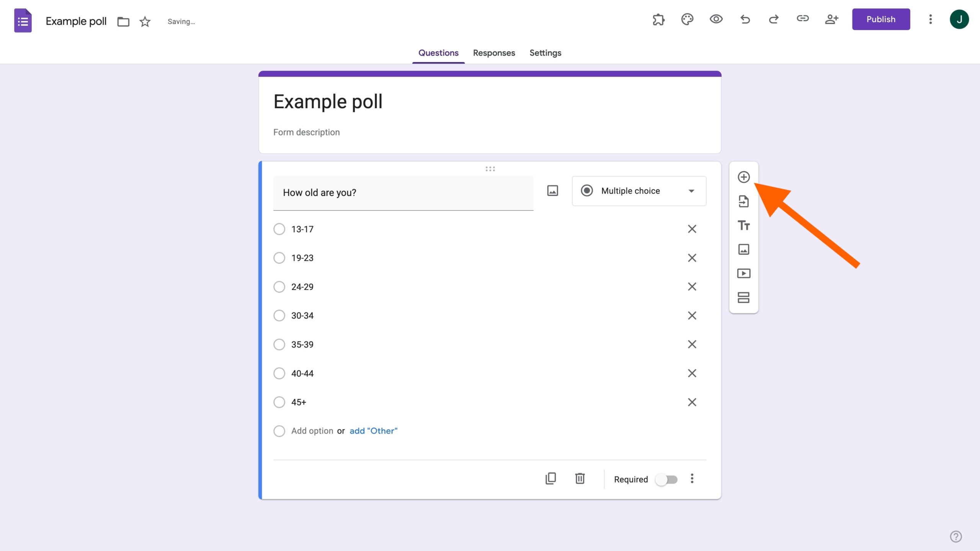Add a title and description block
This screenshot has height=551, width=980.
click(x=743, y=225)
